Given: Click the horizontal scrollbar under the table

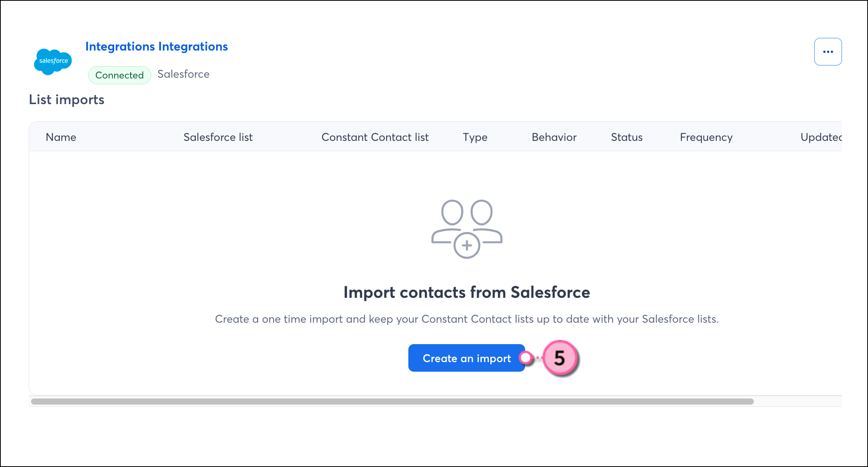Looking at the screenshot, I should 392,402.
